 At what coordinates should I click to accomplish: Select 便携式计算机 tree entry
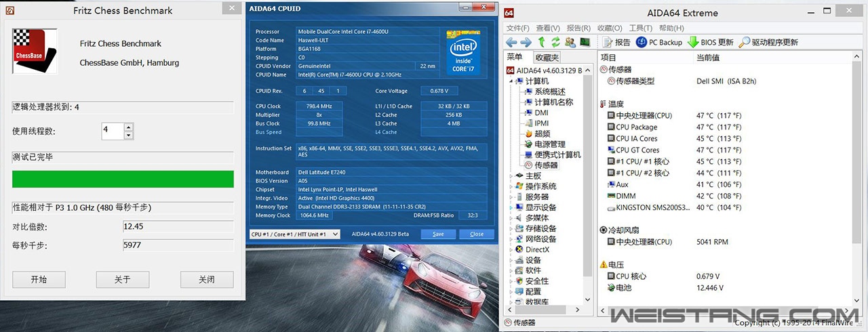click(552, 154)
